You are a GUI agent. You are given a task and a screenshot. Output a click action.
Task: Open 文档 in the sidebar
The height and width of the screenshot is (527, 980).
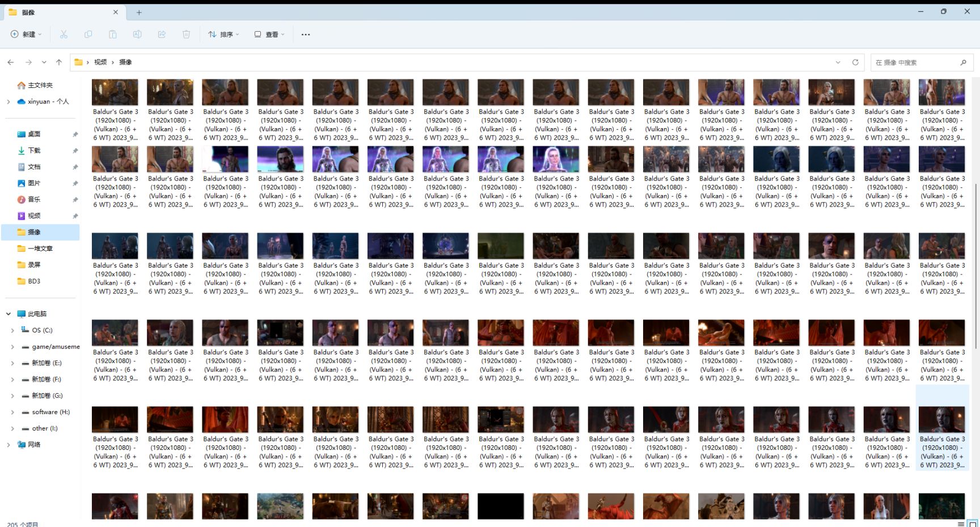[x=34, y=167]
